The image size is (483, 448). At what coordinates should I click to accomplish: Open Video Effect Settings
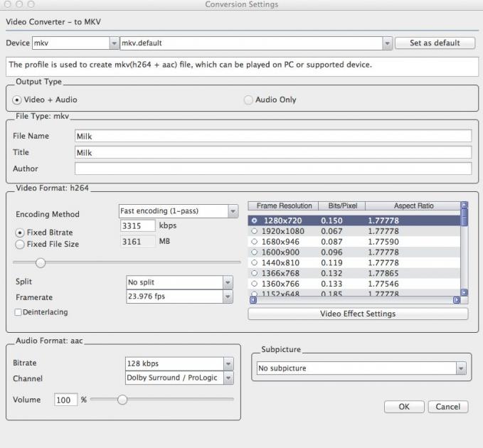click(x=358, y=314)
